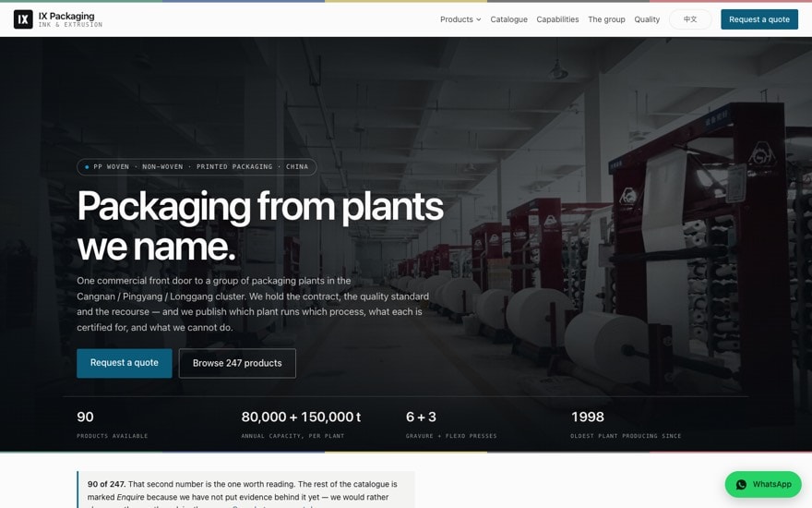Viewport: 812px width, 508px height.
Task: Open the WhatsApp chat button
Action: 763,484
